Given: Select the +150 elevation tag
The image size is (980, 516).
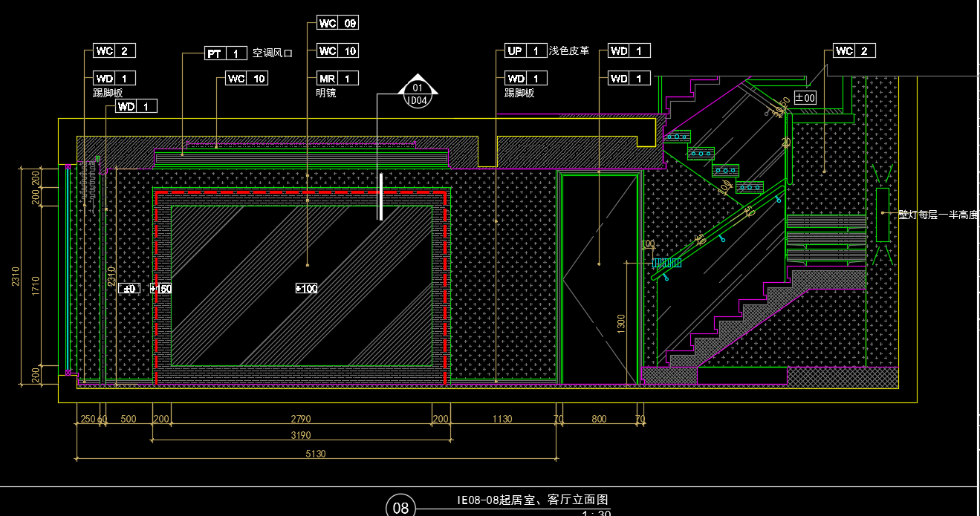Looking at the screenshot, I should point(160,288).
